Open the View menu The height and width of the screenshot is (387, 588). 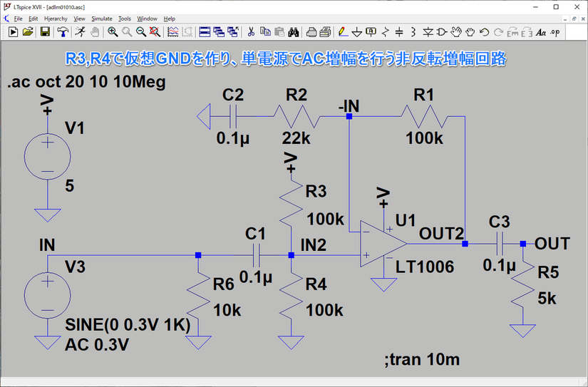point(79,19)
